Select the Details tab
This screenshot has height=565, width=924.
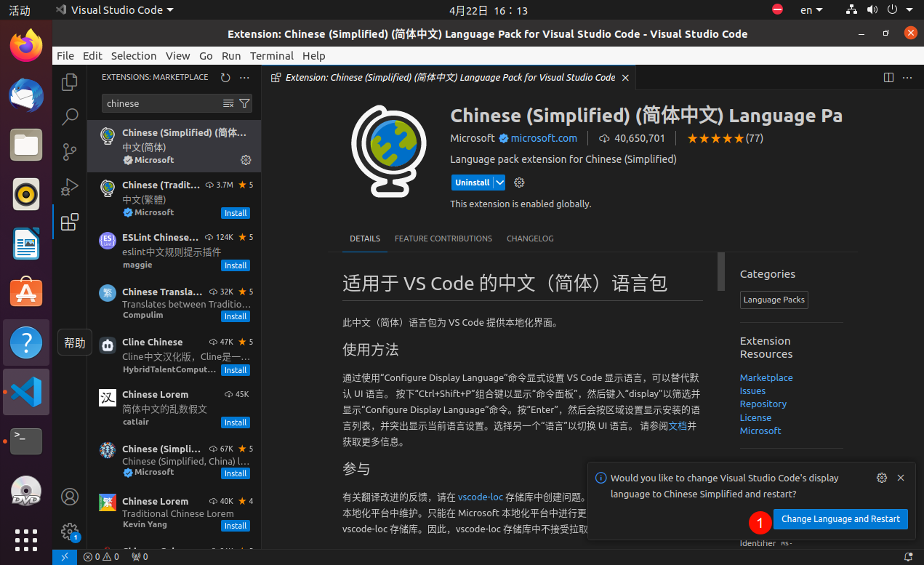coord(365,239)
